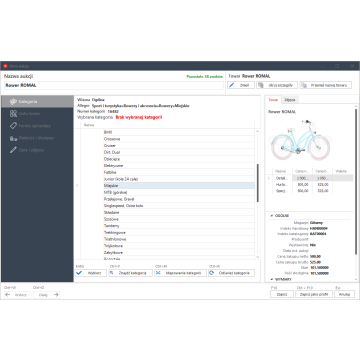
Task: Click the price tag Forma sprzedaży icon
Action: coord(13,126)
